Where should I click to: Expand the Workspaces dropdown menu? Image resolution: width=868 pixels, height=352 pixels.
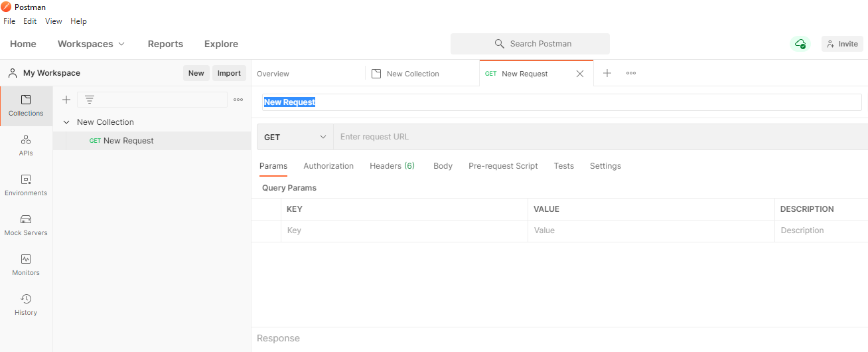(x=91, y=44)
